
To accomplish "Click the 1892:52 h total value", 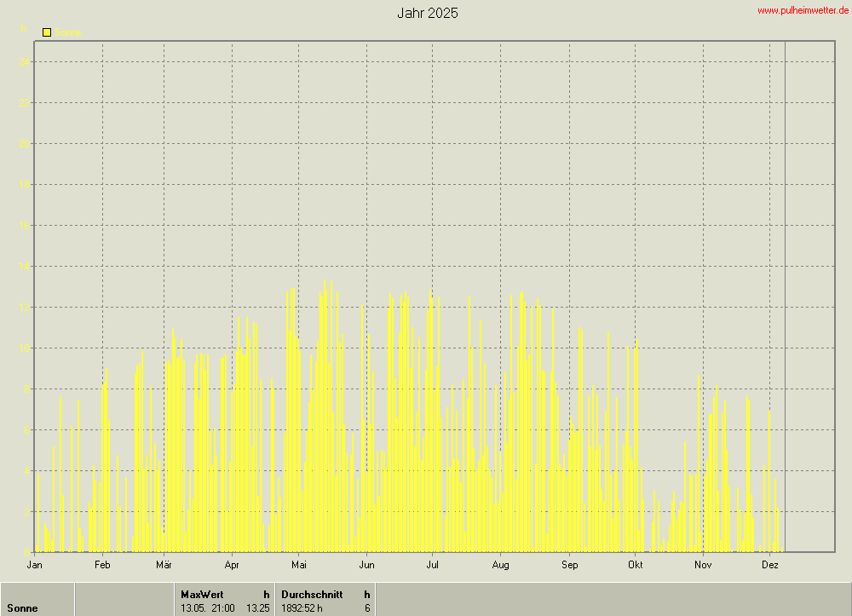I will 302,608.
